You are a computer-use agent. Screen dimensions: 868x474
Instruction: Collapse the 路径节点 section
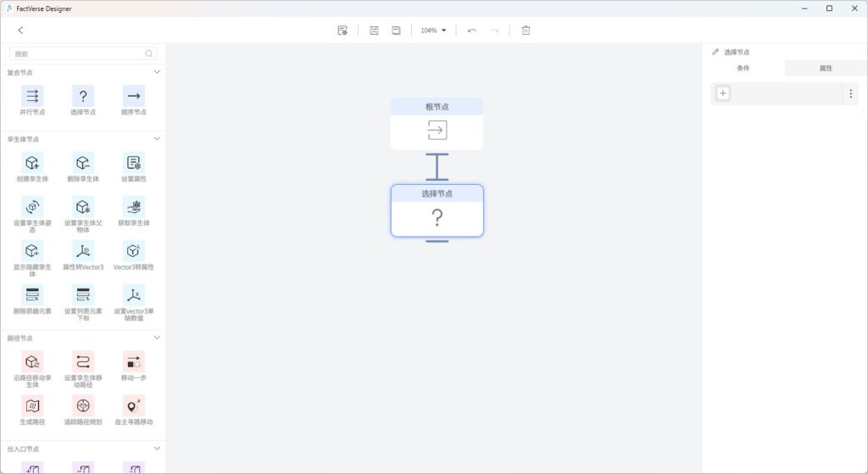157,337
